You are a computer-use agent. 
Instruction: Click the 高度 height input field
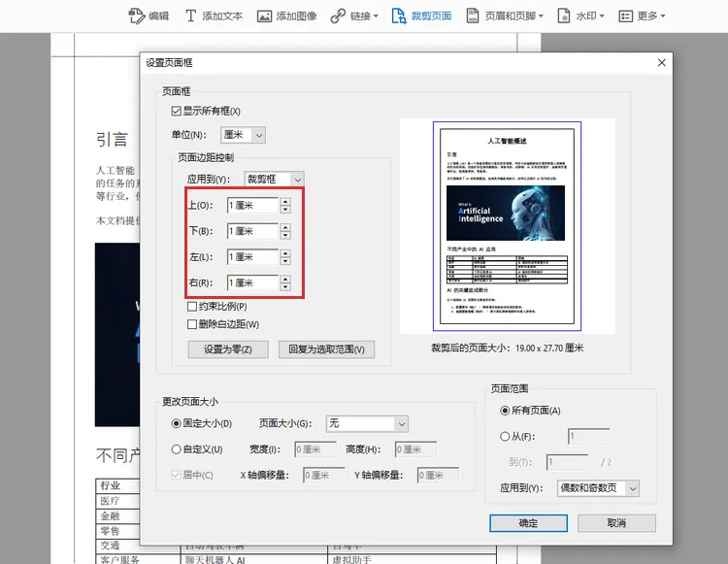pos(416,449)
